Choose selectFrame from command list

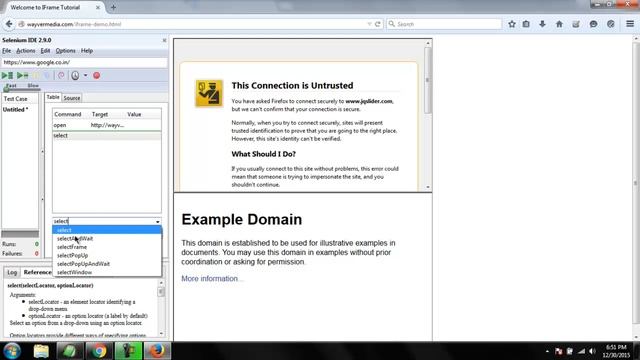point(107,247)
